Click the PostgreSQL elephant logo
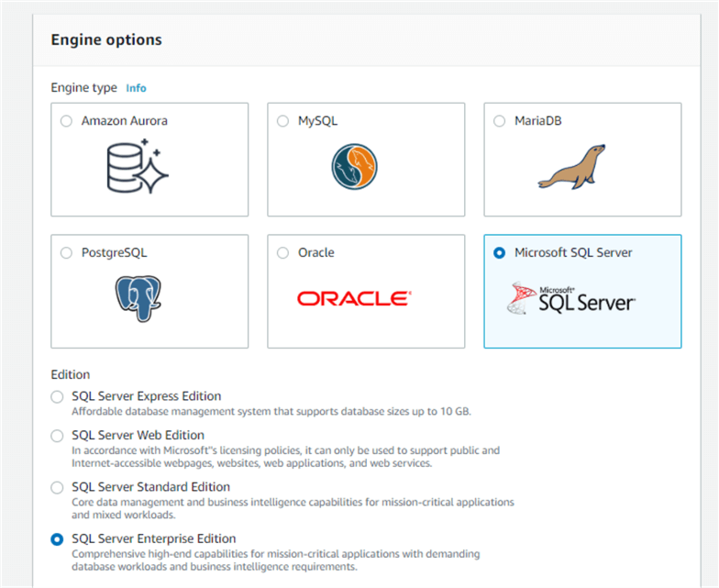The height and width of the screenshot is (588, 719). (x=138, y=298)
